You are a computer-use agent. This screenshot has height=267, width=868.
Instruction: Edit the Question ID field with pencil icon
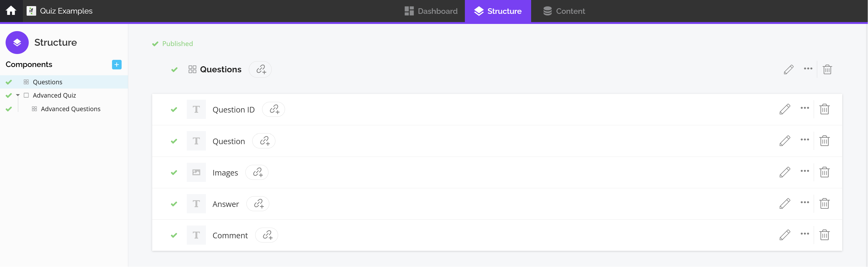coord(784,109)
